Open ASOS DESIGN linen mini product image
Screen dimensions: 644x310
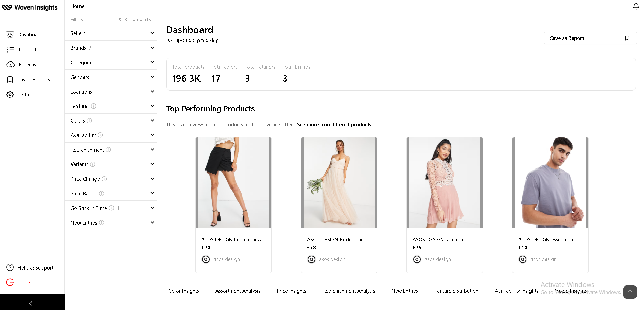click(233, 183)
